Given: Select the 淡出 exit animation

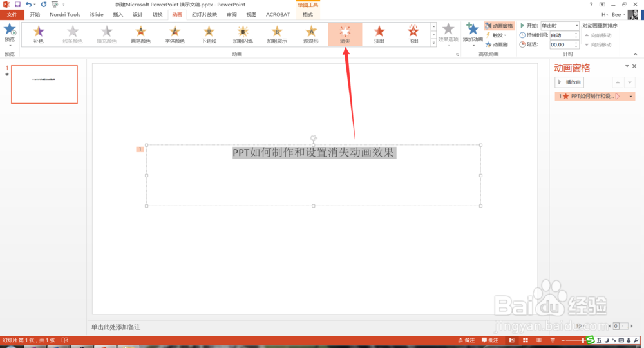Looking at the screenshot, I should pyautogui.click(x=379, y=34).
